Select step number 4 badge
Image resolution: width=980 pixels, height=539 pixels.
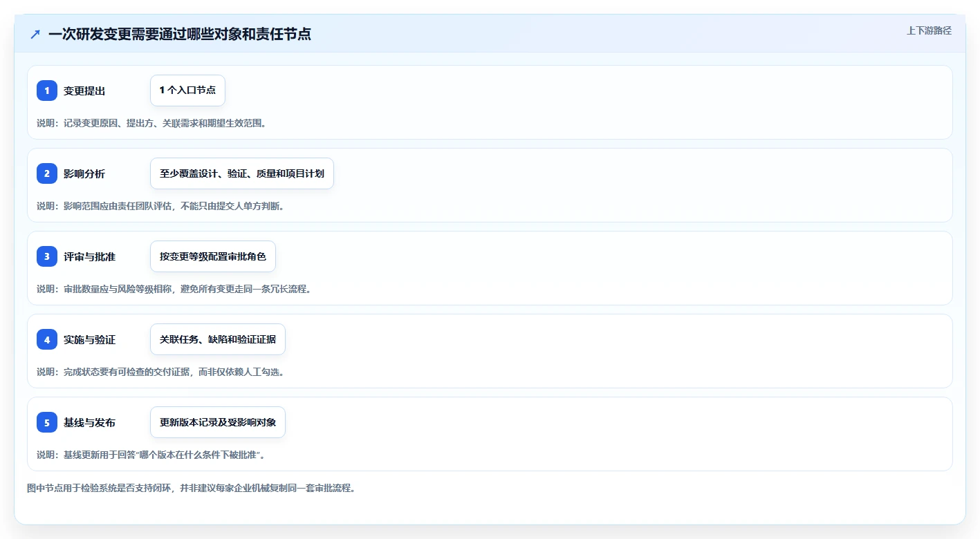coord(47,339)
